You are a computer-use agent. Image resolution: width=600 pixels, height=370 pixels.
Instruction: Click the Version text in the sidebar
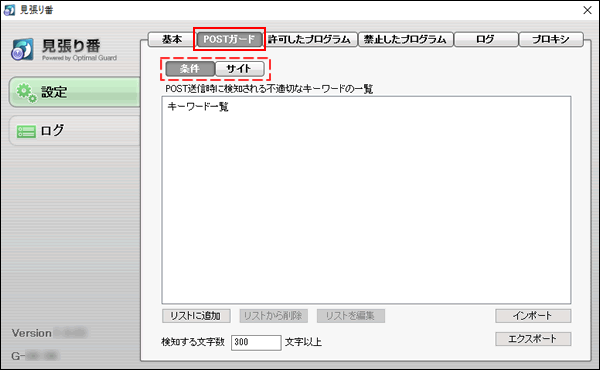click(x=31, y=333)
